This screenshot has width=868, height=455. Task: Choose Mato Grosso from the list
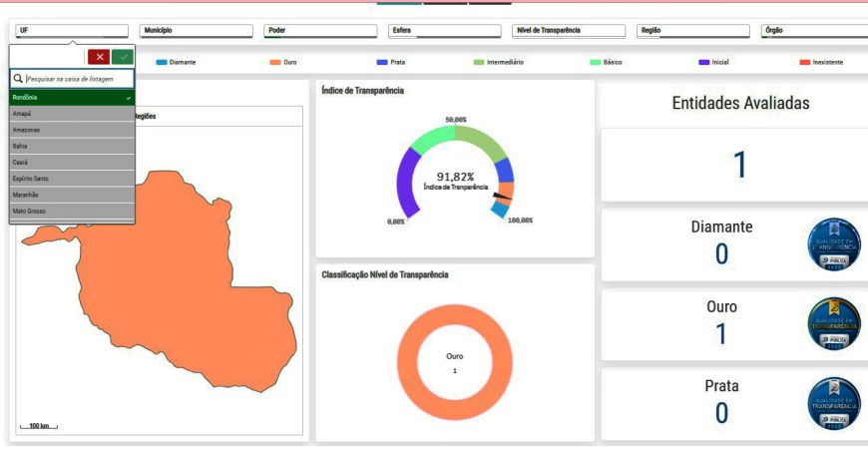[72, 211]
